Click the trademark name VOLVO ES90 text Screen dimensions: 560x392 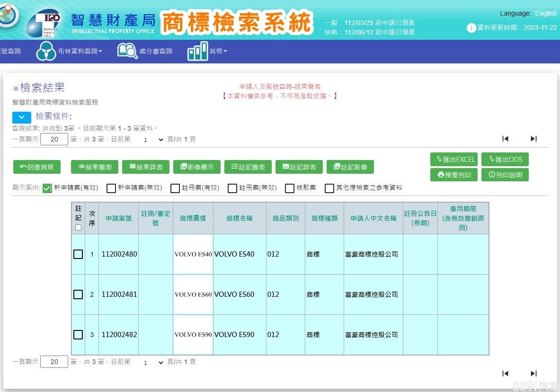(234, 334)
